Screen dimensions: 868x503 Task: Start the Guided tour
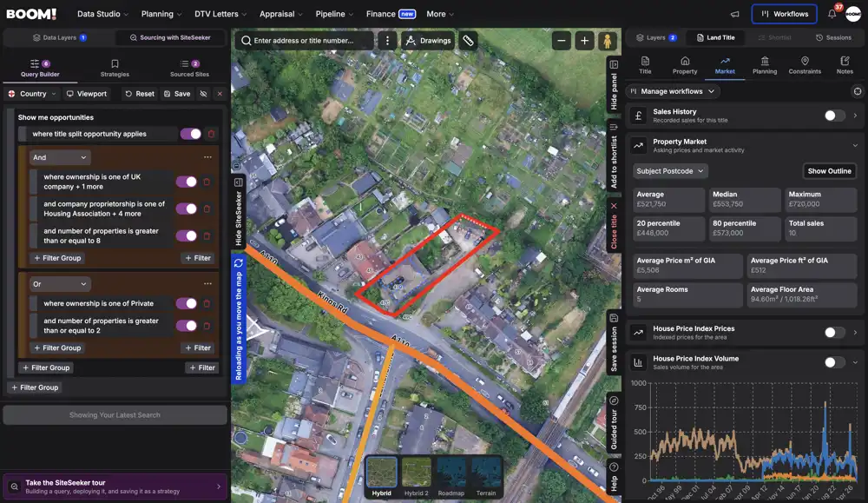click(614, 423)
